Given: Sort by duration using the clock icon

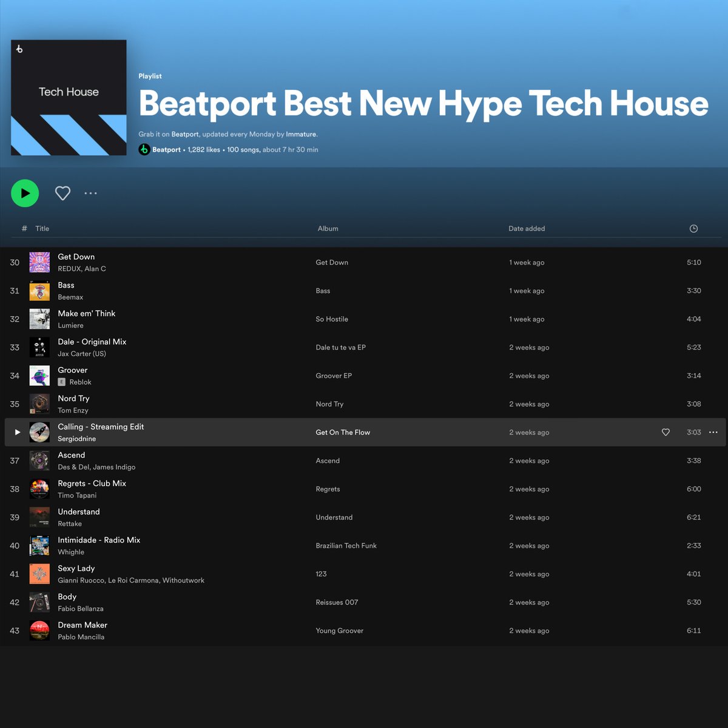Looking at the screenshot, I should coord(693,229).
